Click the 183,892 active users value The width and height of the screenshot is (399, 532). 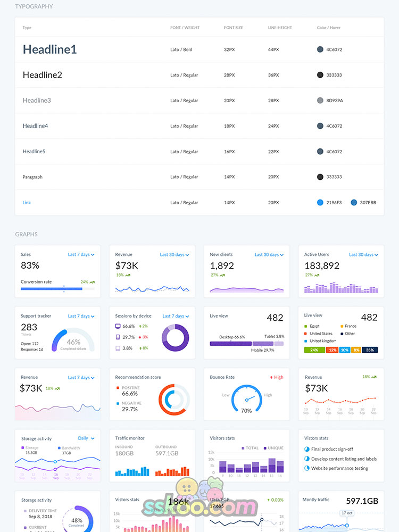tap(322, 265)
